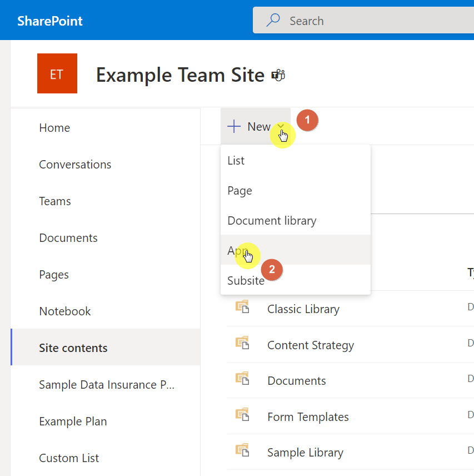474x476 pixels.
Task: Click the Documents library row icon
Action: 242,378
